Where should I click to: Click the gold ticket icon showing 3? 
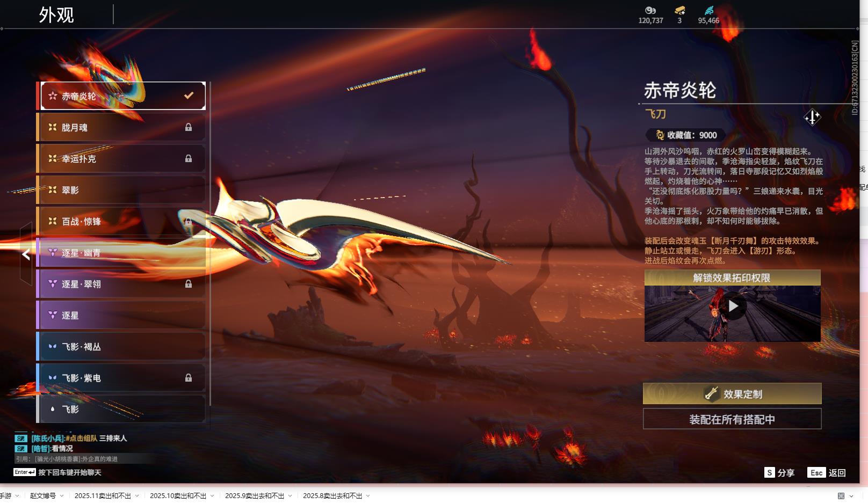point(679,10)
